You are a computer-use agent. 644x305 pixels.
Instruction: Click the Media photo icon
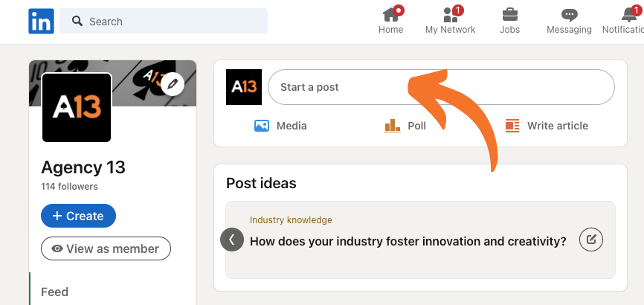click(x=262, y=126)
